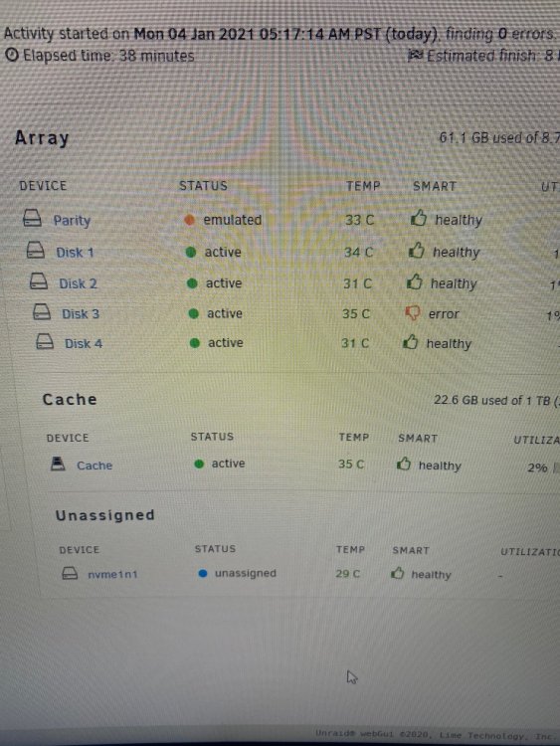Open the Disk 4 device link
The height and width of the screenshot is (746, 560).
(x=84, y=343)
